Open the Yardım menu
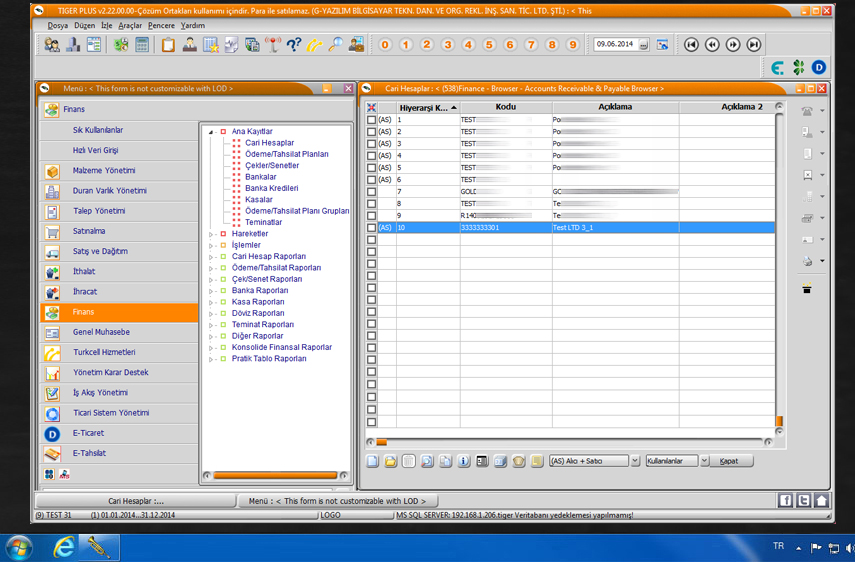 pos(193,26)
